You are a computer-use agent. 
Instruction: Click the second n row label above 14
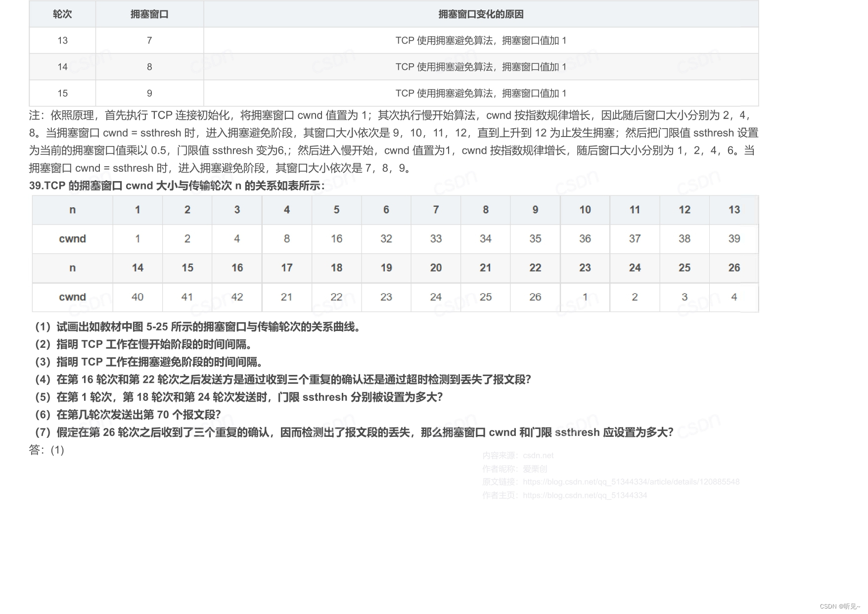click(73, 268)
